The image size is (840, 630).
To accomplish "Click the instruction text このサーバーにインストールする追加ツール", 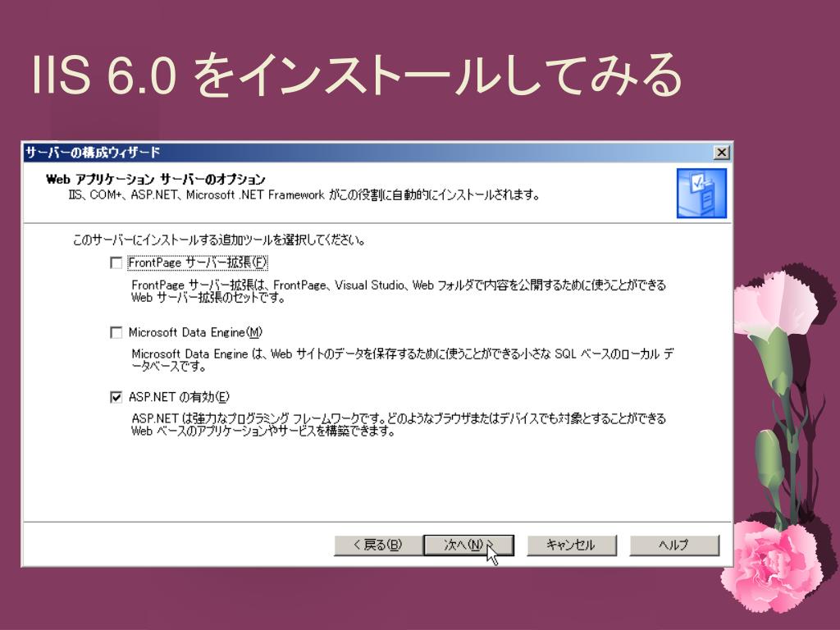I will [219, 240].
